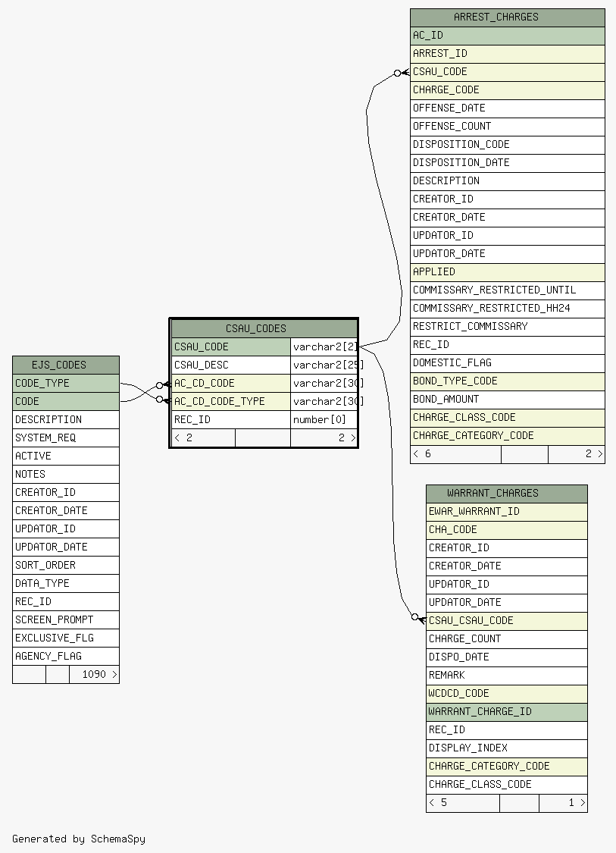The image size is (616, 853).
Task: Select COMMISSARY_RESTRICTED_HH24 column
Action: 507,309
